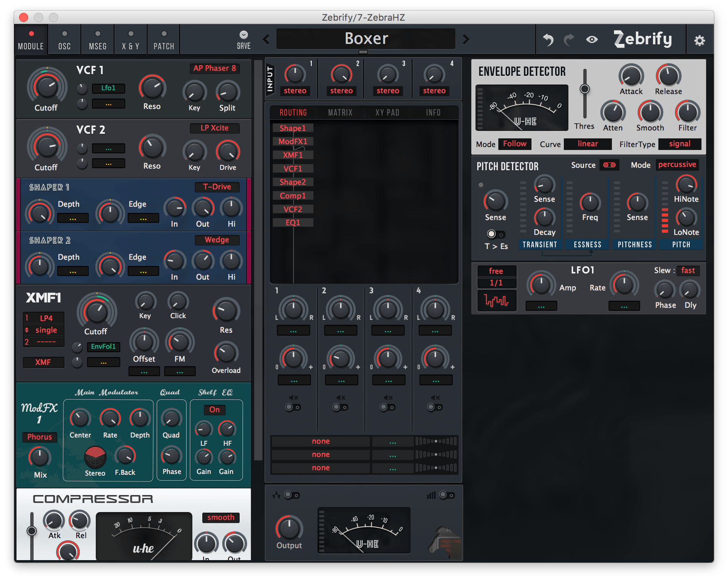Screen dimensions: 728x580
Task: Click the mute speaker icon for channel 1
Action: coord(294,398)
